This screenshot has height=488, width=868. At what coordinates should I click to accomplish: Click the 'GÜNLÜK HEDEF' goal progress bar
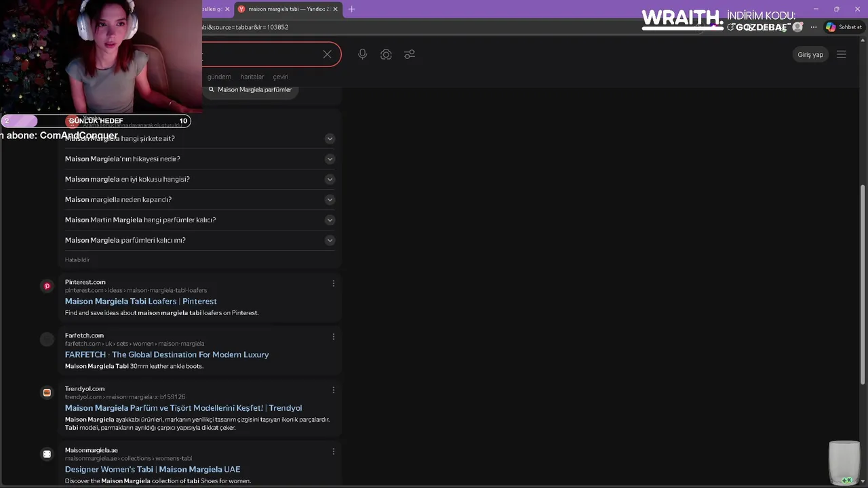tap(96, 121)
